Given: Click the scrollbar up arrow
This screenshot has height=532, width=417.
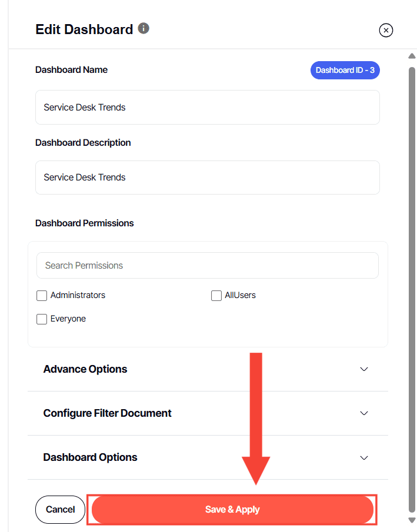Looking at the screenshot, I should (x=412, y=56).
